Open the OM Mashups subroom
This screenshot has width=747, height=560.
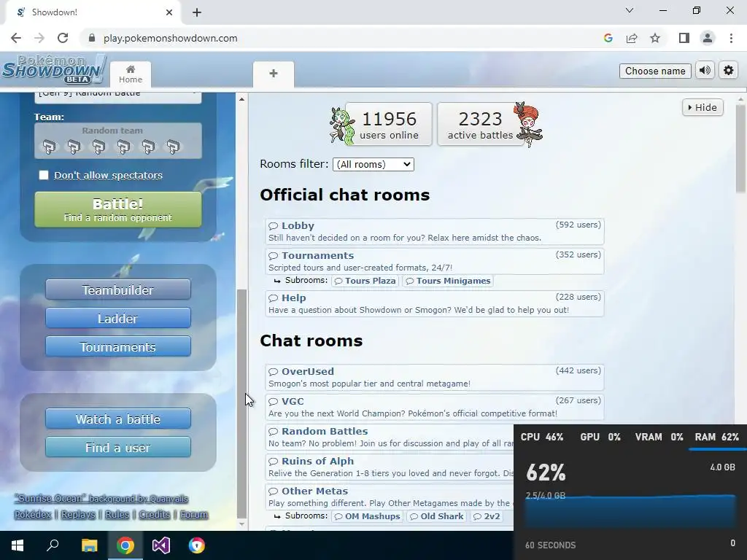pos(368,516)
